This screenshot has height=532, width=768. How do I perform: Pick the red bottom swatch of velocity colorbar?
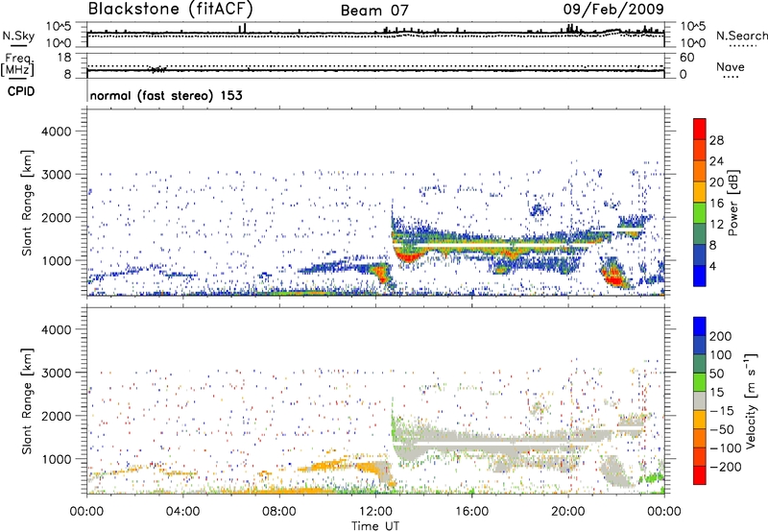click(x=700, y=475)
